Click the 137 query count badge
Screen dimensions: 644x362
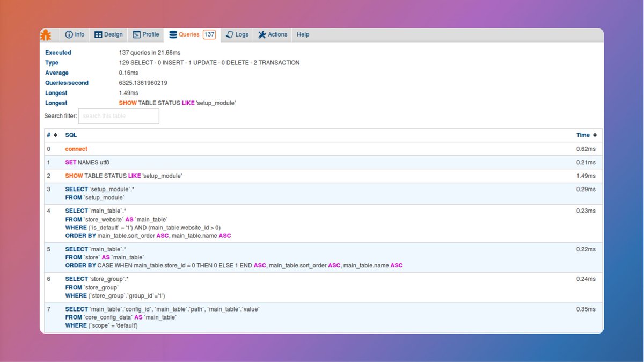coord(209,34)
